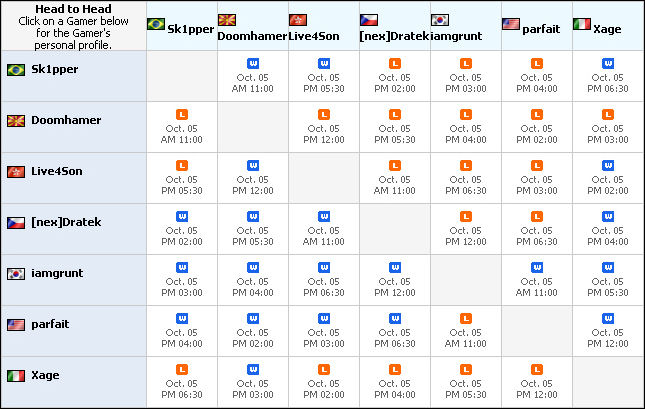
Task: Click [nex]Dratek column header name
Action: [x=393, y=36]
